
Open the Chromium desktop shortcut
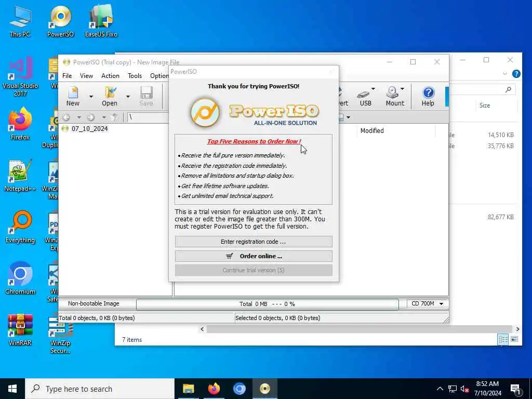tap(20, 278)
